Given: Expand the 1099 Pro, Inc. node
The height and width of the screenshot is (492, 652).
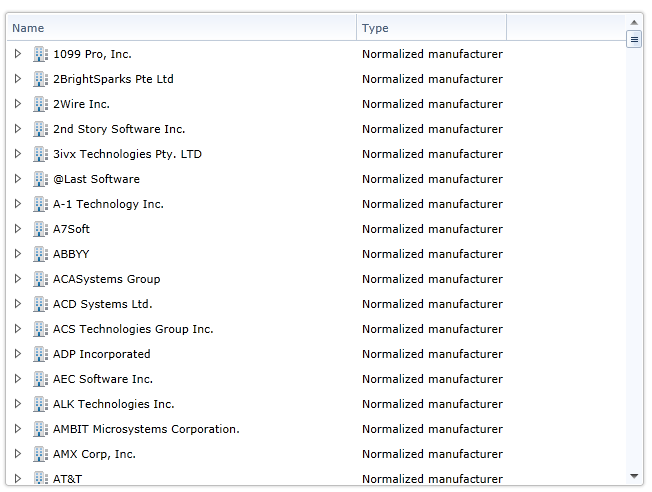Looking at the screenshot, I should tap(17, 54).
